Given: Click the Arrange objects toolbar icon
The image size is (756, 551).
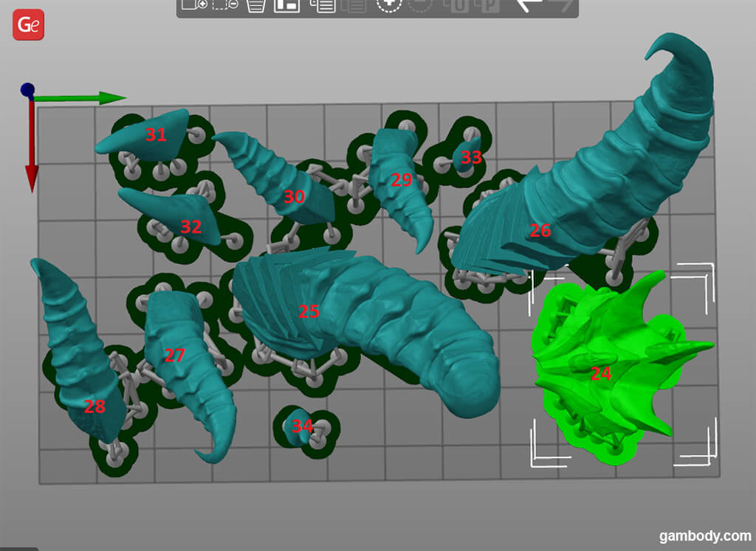Looking at the screenshot, I should 286,5.
